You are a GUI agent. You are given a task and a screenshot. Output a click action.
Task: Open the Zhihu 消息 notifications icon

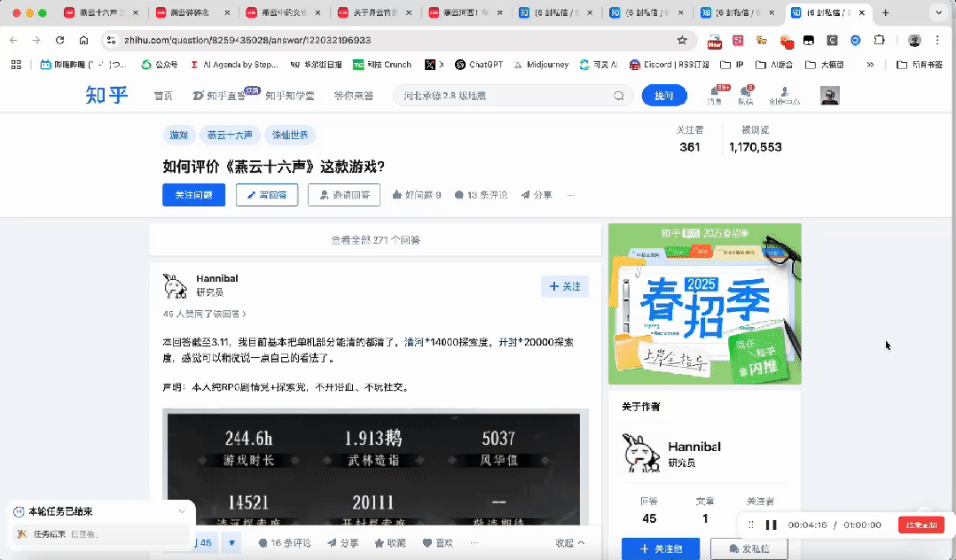pos(717,93)
